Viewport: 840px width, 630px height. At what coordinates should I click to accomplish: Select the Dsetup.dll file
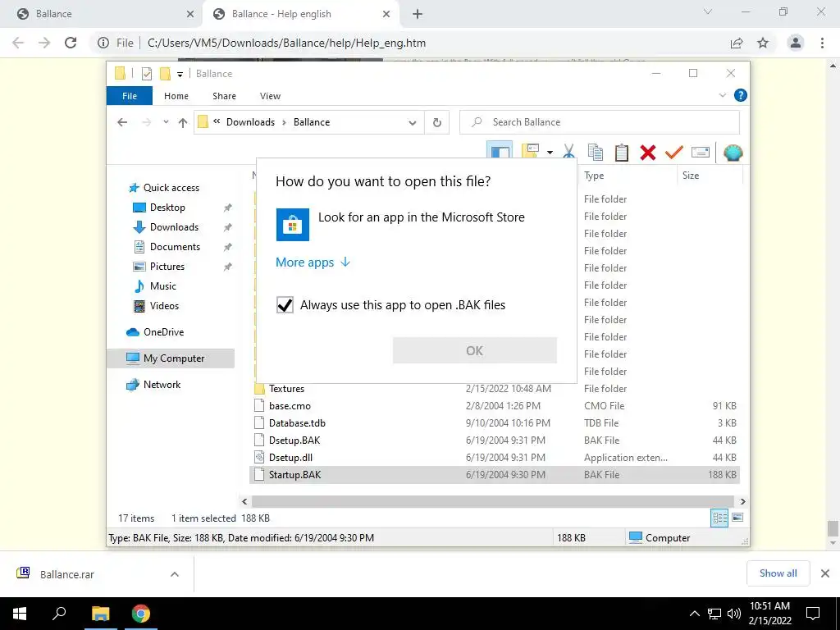click(x=290, y=458)
